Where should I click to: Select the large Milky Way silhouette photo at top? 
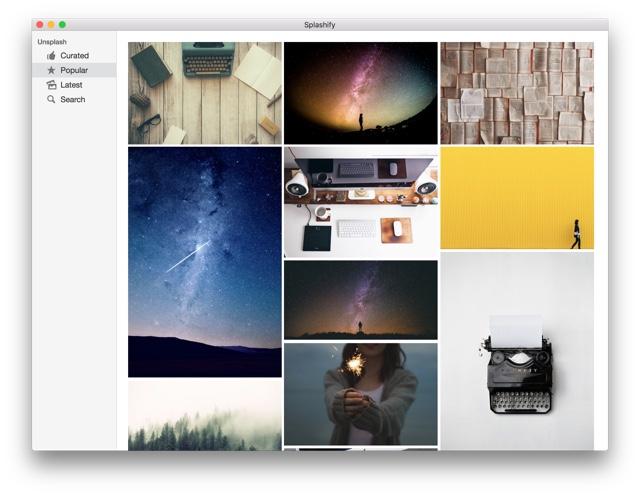pos(360,93)
